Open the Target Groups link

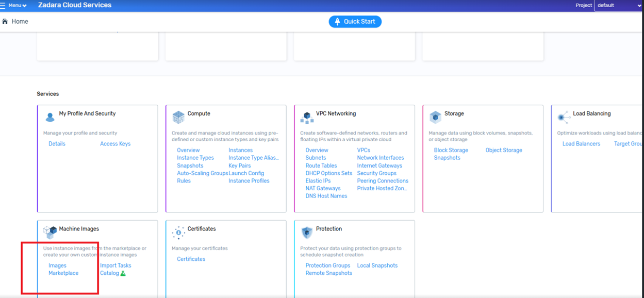[x=629, y=144]
